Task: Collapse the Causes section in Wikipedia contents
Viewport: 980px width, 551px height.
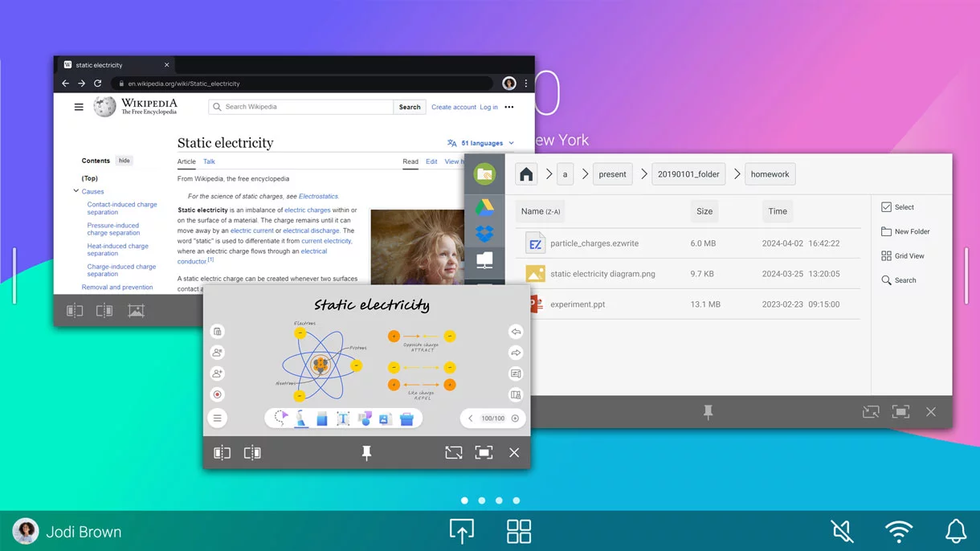Action: point(76,191)
